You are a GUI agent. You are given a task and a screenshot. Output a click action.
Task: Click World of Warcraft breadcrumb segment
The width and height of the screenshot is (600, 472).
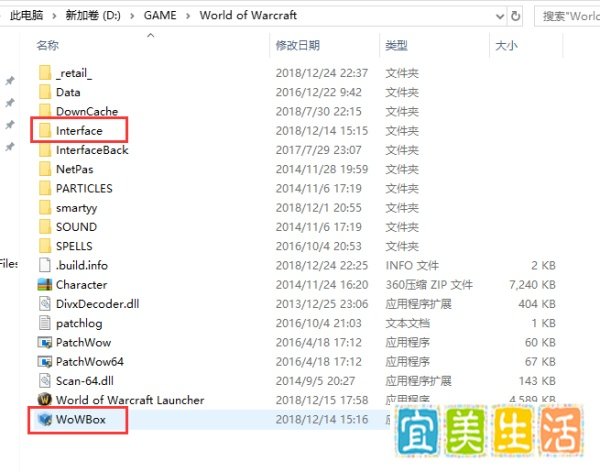pos(248,15)
